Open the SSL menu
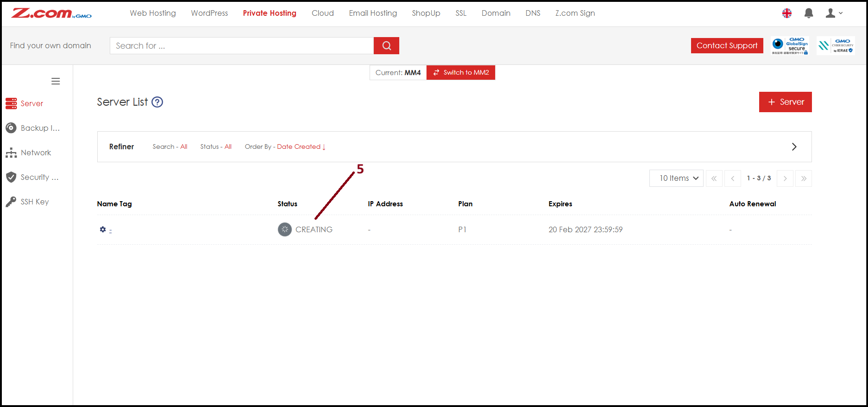868x407 pixels. (x=461, y=13)
